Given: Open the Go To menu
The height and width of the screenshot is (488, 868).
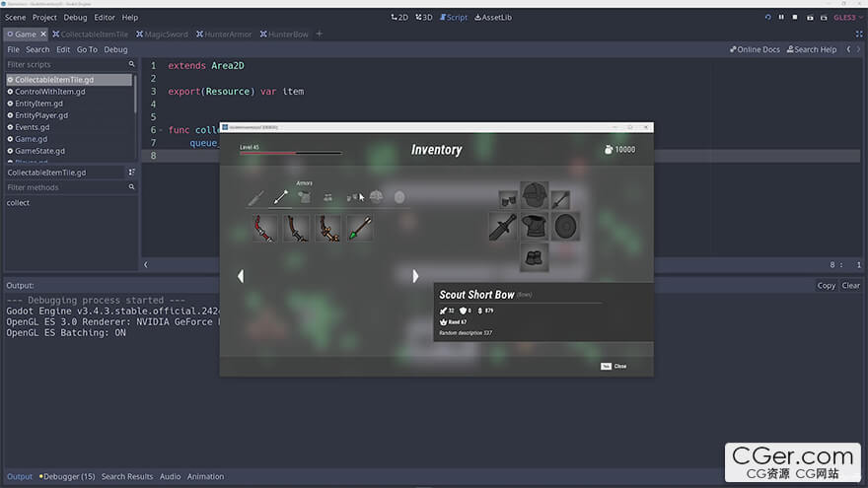Looking at the screenshot, I should click(x=87, y=49).
